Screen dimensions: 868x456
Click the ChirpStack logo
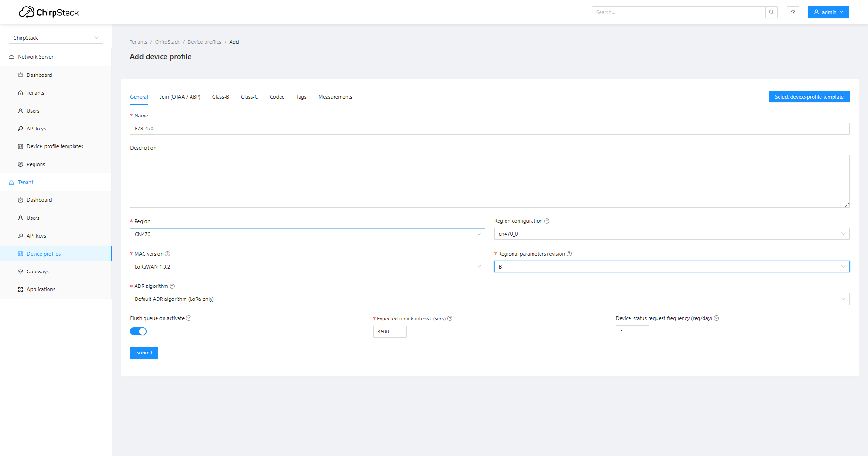tap(49, 12)
